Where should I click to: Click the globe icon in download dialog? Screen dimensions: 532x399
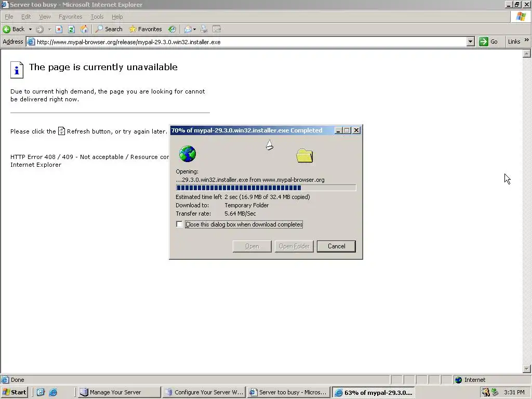(188, 154)
